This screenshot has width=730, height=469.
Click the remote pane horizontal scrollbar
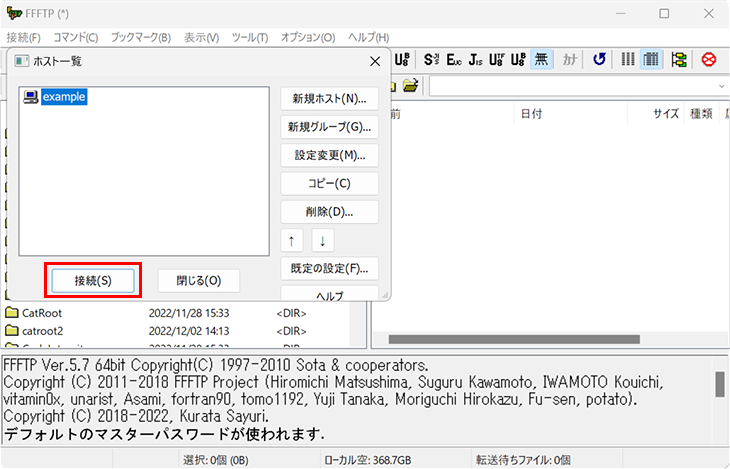point(514,340)
